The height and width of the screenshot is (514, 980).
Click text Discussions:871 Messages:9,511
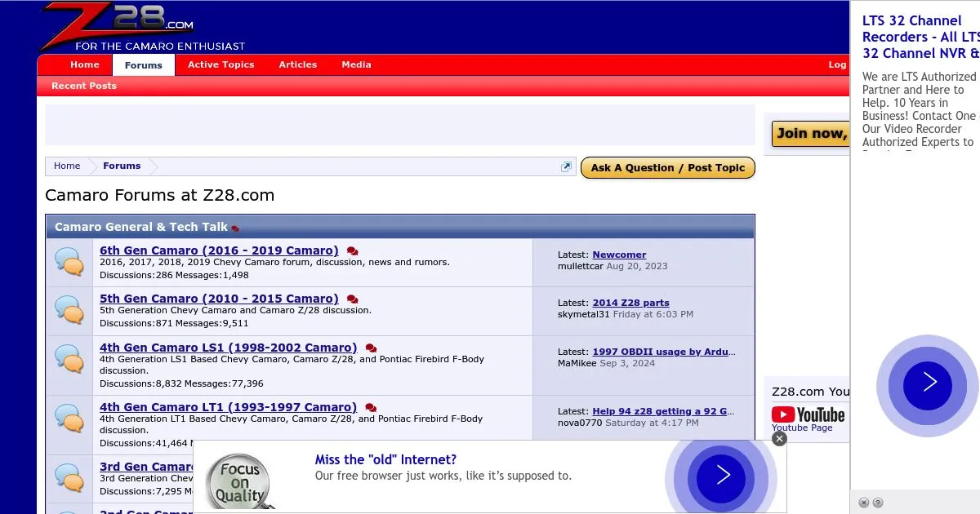[x=174, y=324]
